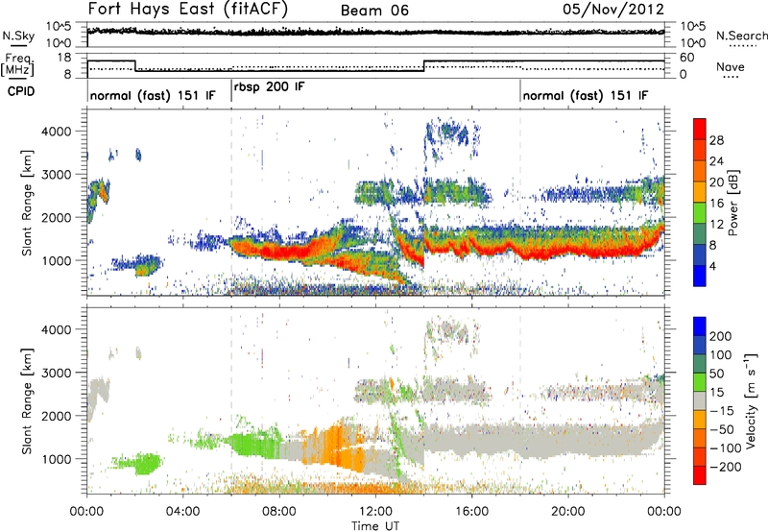Image resolution: width=768 pixels, height=532 pixels.
Task: Pick the red bottom segment of Velocity color bar
Action: coord(700,475)
